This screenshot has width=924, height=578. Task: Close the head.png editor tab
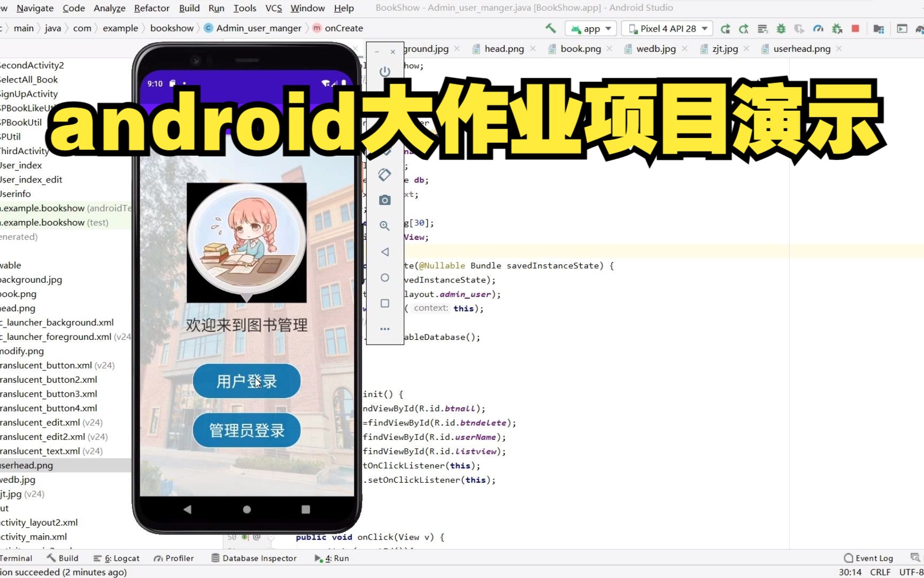point(533,49)
